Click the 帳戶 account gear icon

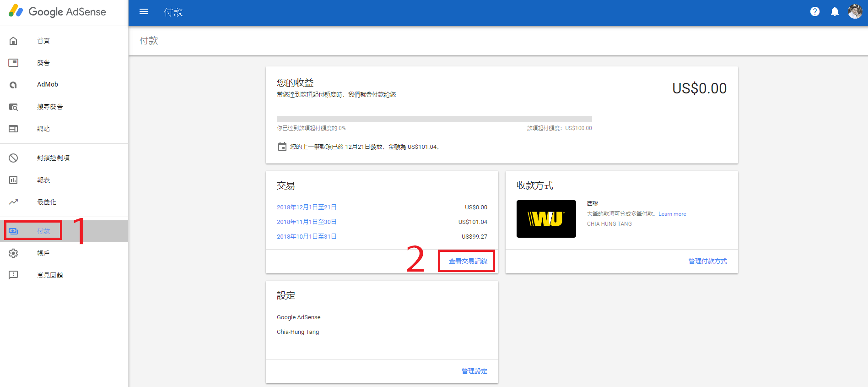(13, 253)
